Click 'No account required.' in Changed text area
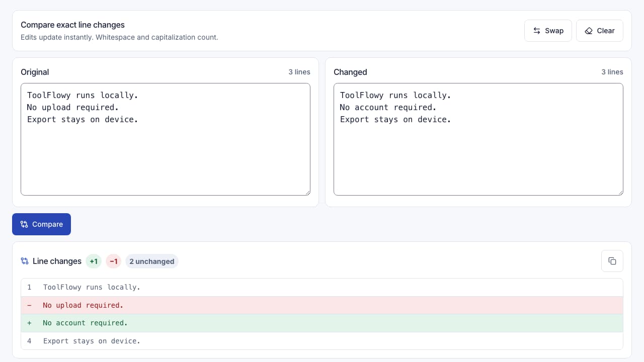 [x=388, y=107]
